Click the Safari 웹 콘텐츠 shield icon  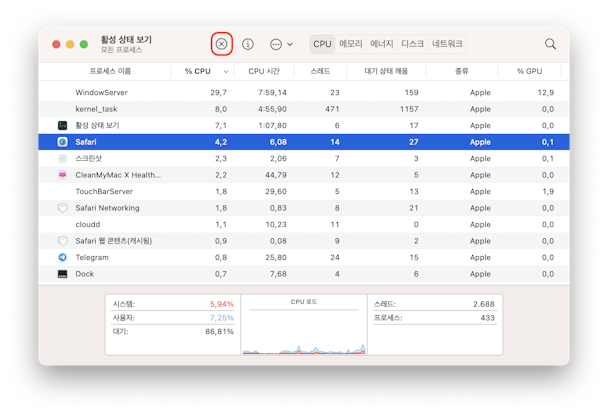point(62,241)
